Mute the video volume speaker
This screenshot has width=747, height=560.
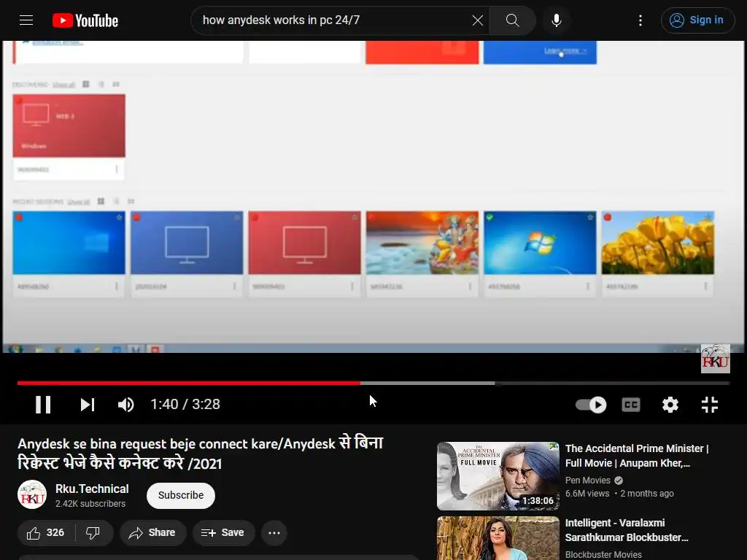(x=125, y=405)
